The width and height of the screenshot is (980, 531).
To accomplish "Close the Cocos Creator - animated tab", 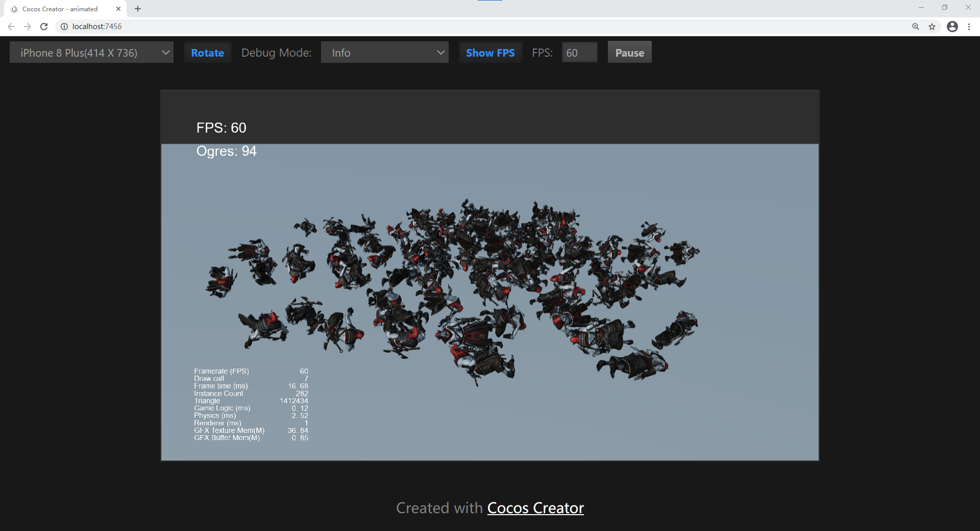I will 118,9.
